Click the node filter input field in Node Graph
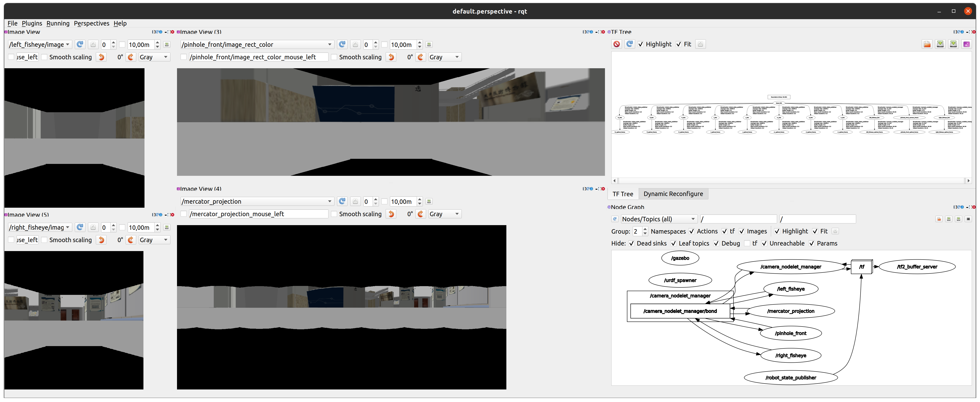Image resolution: width=980 pixels, height=402 pixels. [x=738, y=219]
